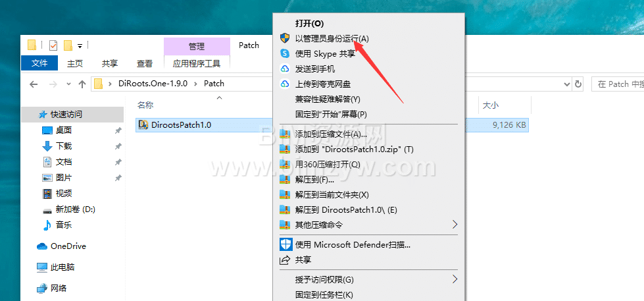Screen dimensions: 644x301
Task: Open the 应用程序工具 ribbon tab
Action: point(197,63)
